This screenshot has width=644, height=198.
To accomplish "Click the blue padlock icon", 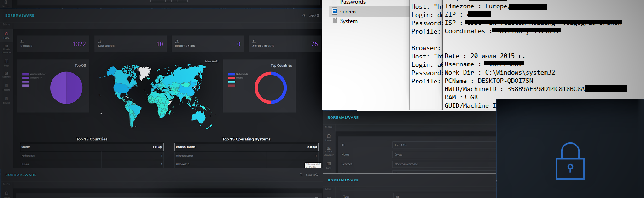I will [570, 161].
